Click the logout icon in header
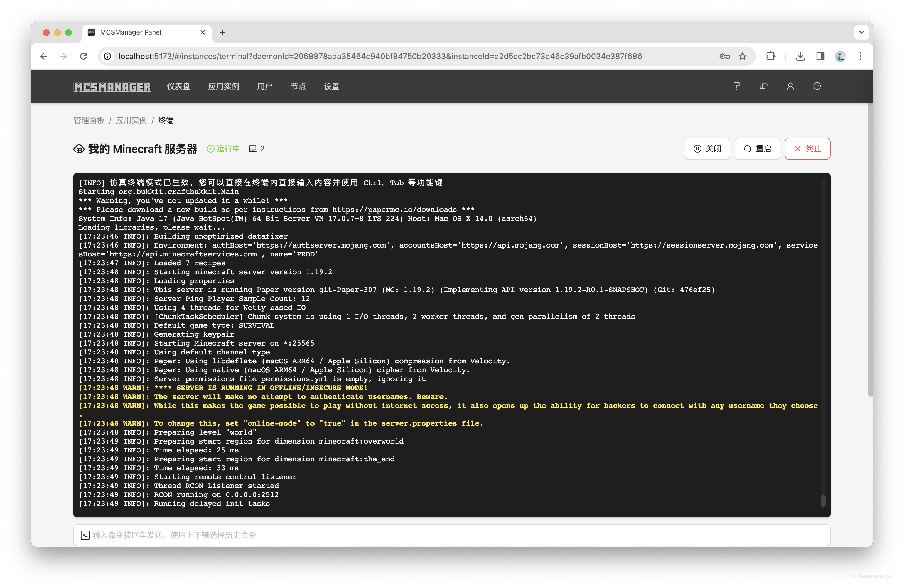Screen dimensions: 904x588 coord(817,86)
